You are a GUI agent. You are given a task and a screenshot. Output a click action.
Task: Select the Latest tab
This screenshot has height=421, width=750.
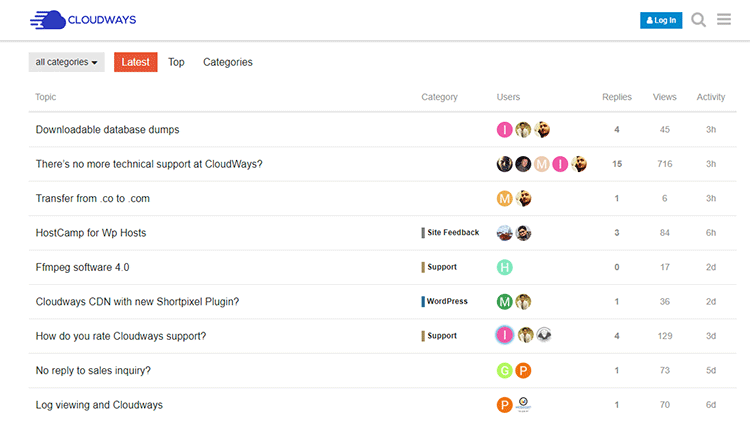[x=135, y=62]
